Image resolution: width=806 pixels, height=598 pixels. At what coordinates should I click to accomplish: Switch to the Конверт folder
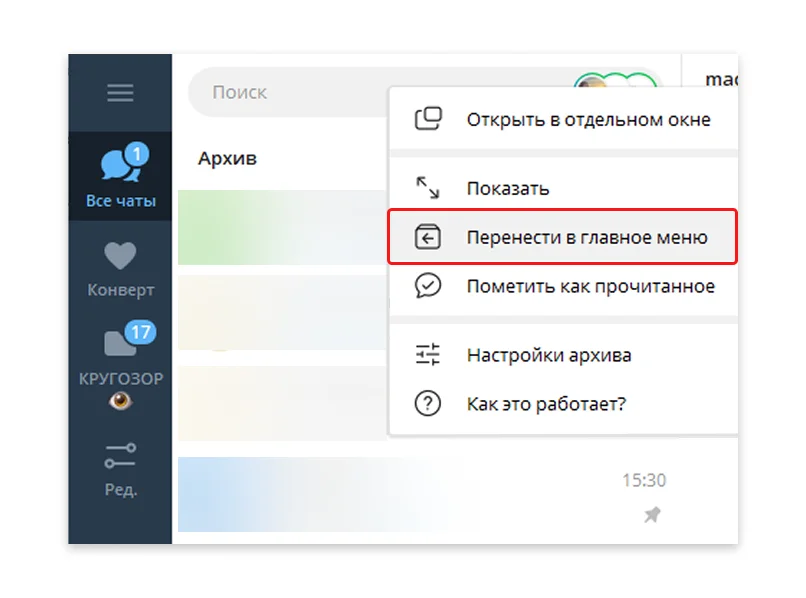tap(120, 269)
